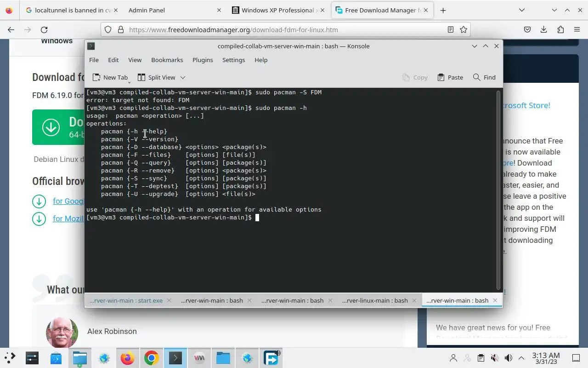This screenshot has height=368, width=588.
Task: Switch to localtunnel is banned tab
Action: (x=71, y=10)
